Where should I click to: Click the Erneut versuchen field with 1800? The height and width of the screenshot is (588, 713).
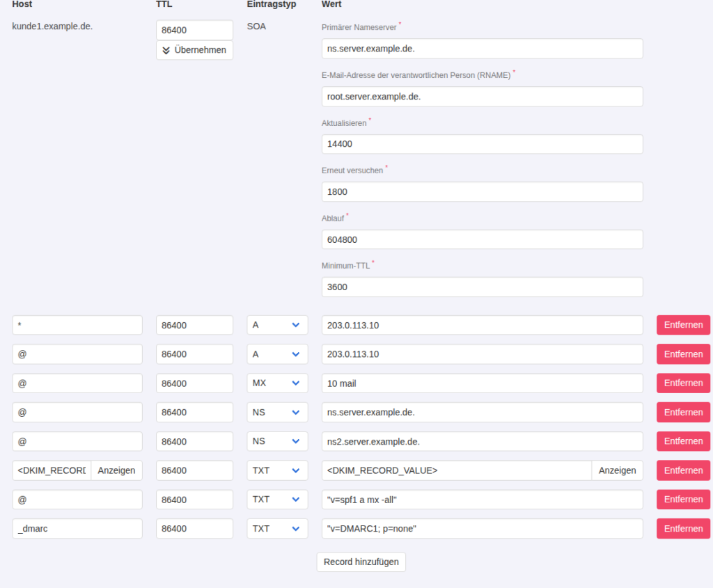(482, 192)
